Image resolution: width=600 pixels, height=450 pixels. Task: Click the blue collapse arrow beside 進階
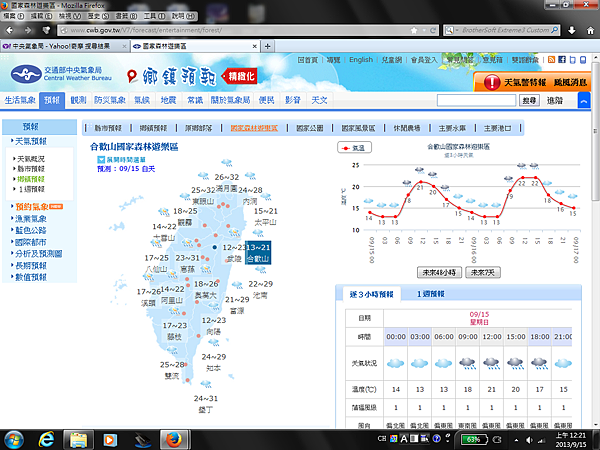584,101
